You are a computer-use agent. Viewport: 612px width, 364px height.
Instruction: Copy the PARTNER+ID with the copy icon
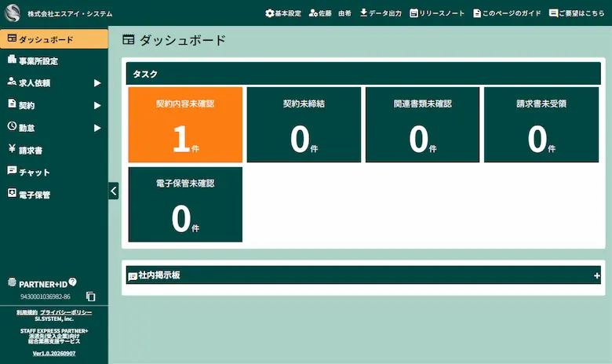tap(90, 297)
